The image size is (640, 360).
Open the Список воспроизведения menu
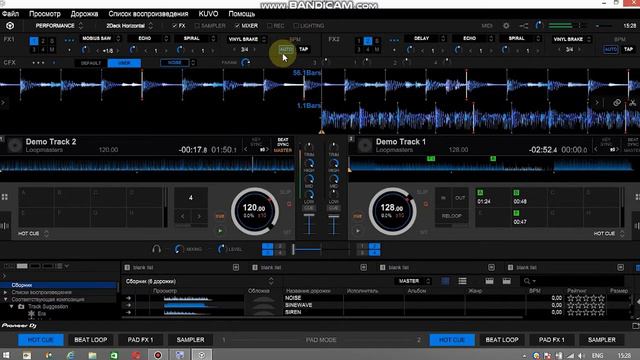[148, 14]
